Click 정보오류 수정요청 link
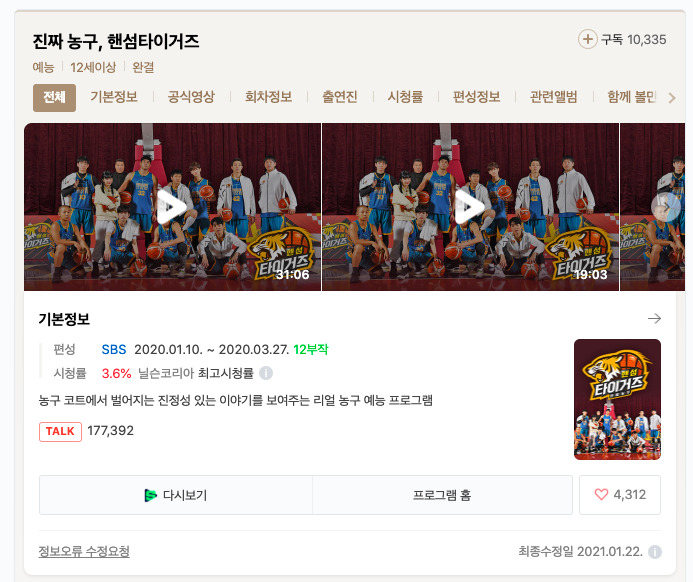The image size is (693, 582). pos(84,552)
